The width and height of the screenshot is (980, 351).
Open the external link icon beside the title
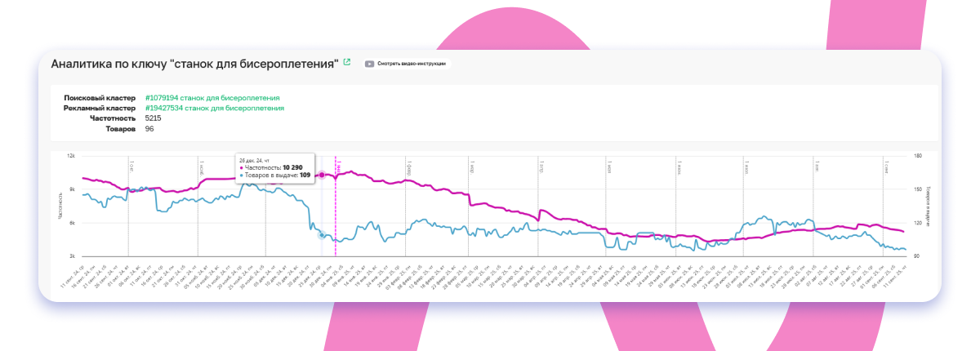tap(347, 62)
